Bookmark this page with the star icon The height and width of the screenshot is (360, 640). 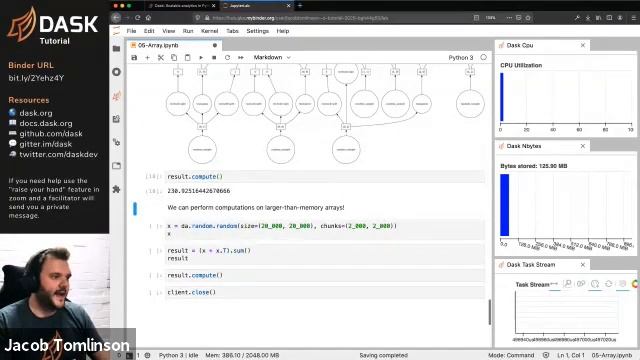(528, 18)
